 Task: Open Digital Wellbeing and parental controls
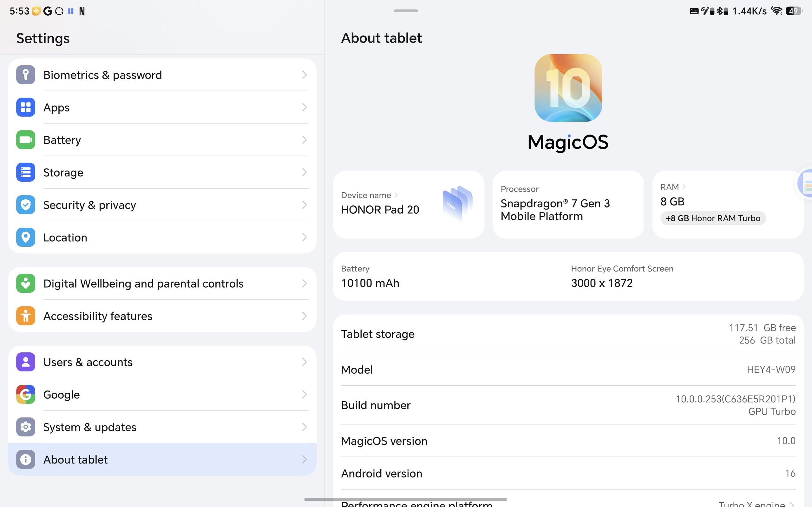(x=162, y=284)
